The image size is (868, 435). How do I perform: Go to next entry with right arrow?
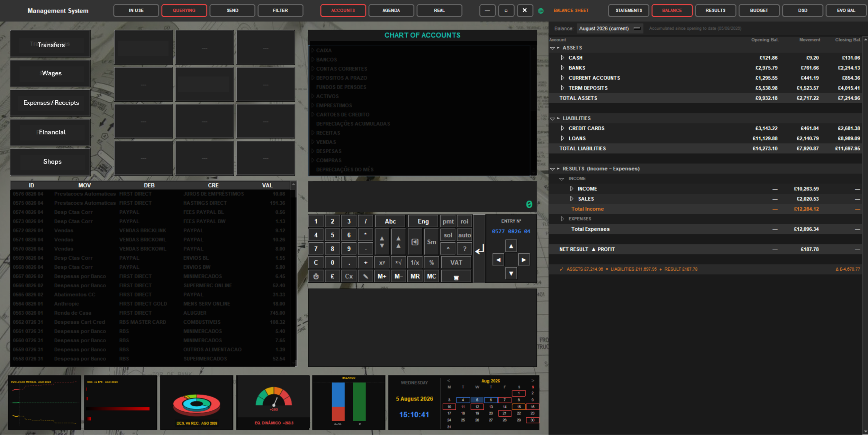point(524,260)
